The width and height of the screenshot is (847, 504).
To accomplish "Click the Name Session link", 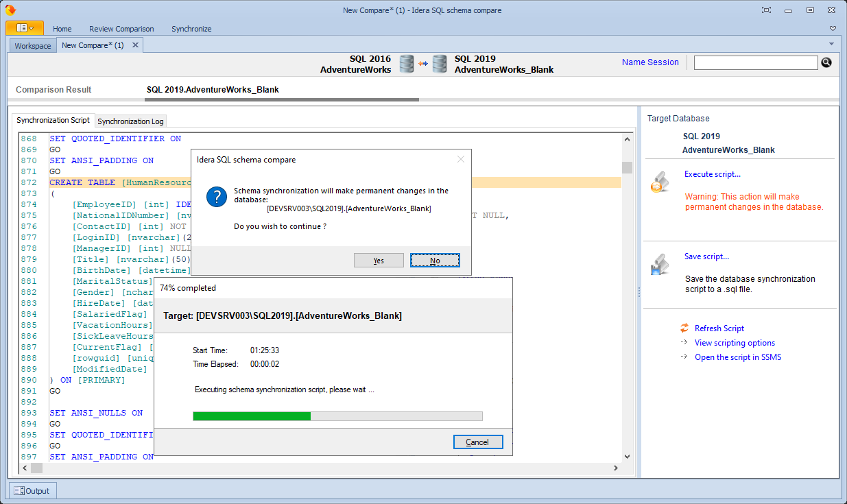I will point(650,62).
